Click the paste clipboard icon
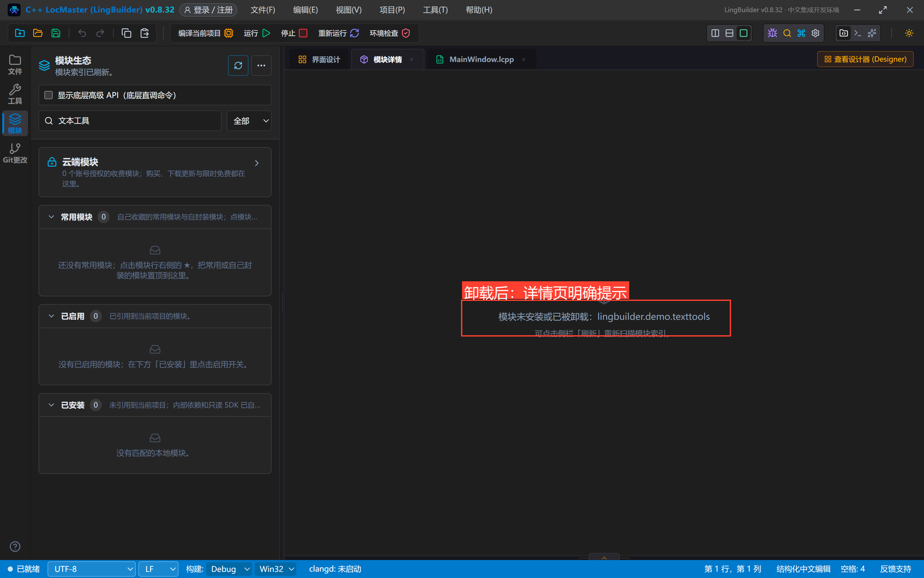 (x=144, y=33)
